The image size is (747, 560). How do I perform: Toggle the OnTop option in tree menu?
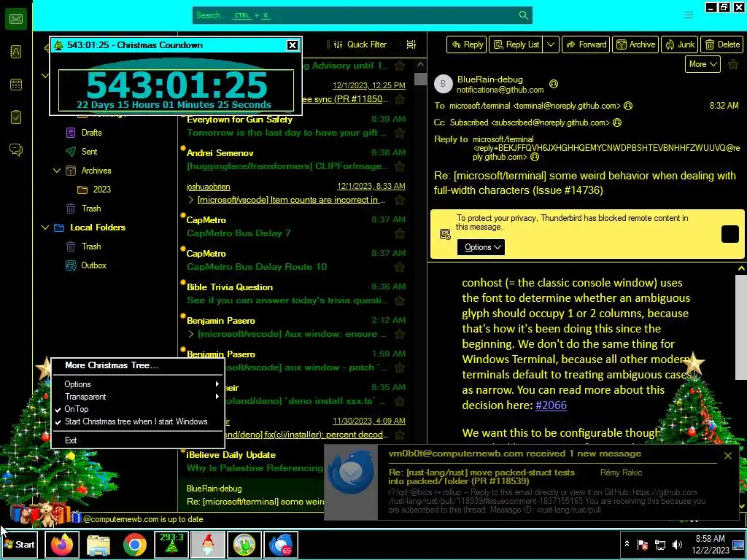tap(137, 409)
